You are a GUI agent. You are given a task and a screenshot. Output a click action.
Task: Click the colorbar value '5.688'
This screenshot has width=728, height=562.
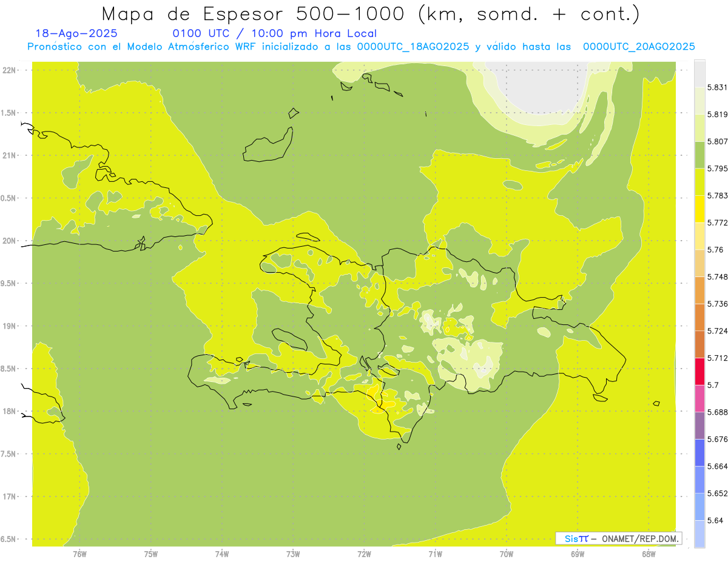pos(717,412)
